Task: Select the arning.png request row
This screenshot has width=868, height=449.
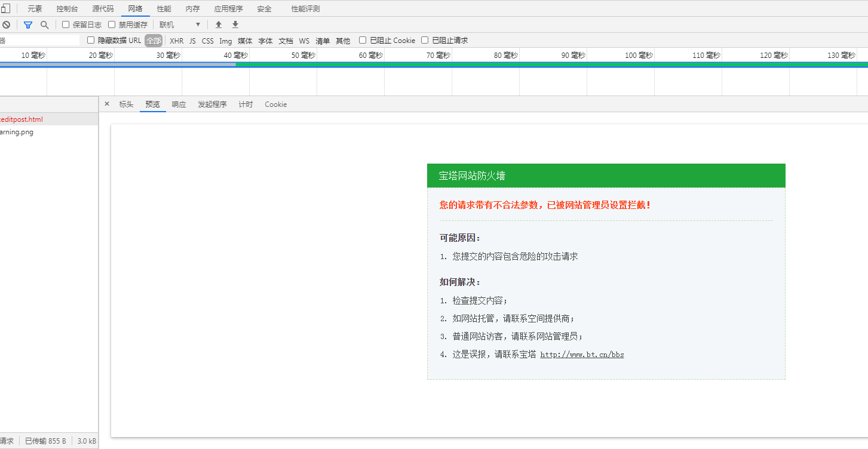Action: point(49,132)
